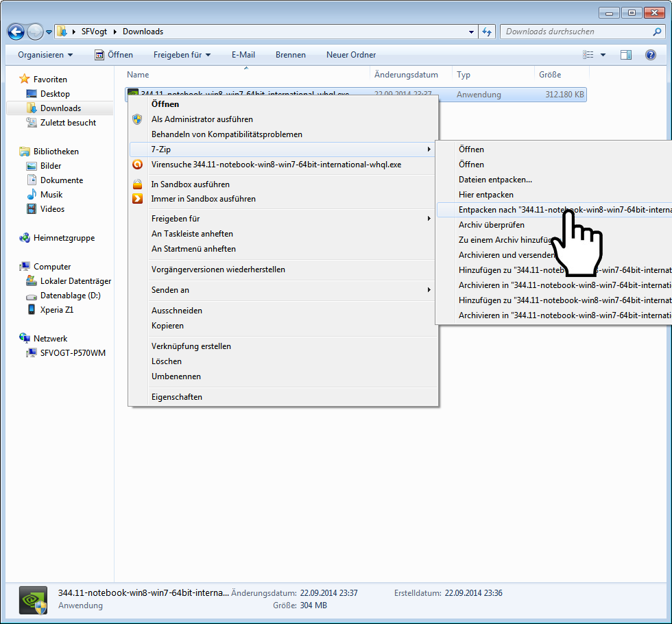This screenshot has height=624, width=672.
Task: Click the Brennen toolbar button
Action: pyautogui.click(x=291, y=55)
